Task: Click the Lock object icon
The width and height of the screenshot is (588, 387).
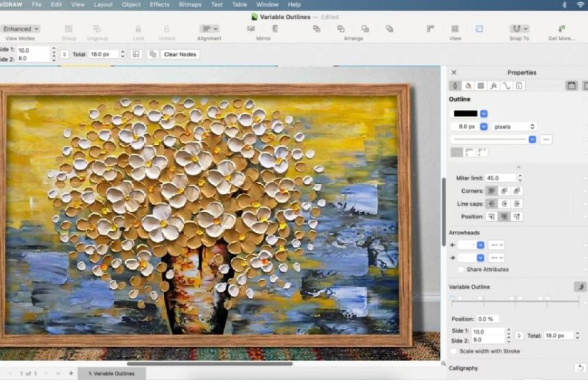Action: tap(138, 29)
